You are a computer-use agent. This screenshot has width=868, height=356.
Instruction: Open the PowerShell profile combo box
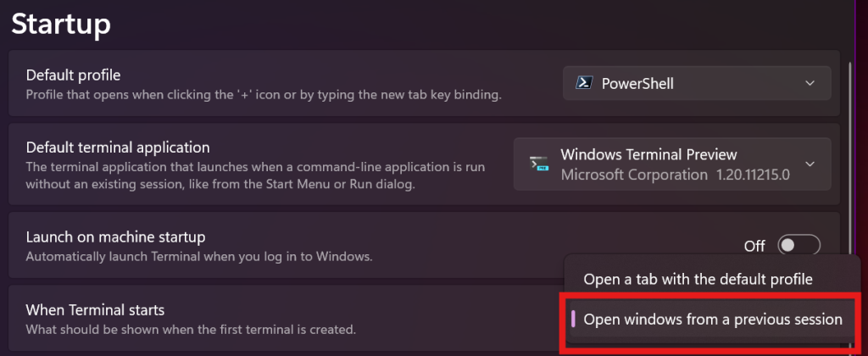696,83
